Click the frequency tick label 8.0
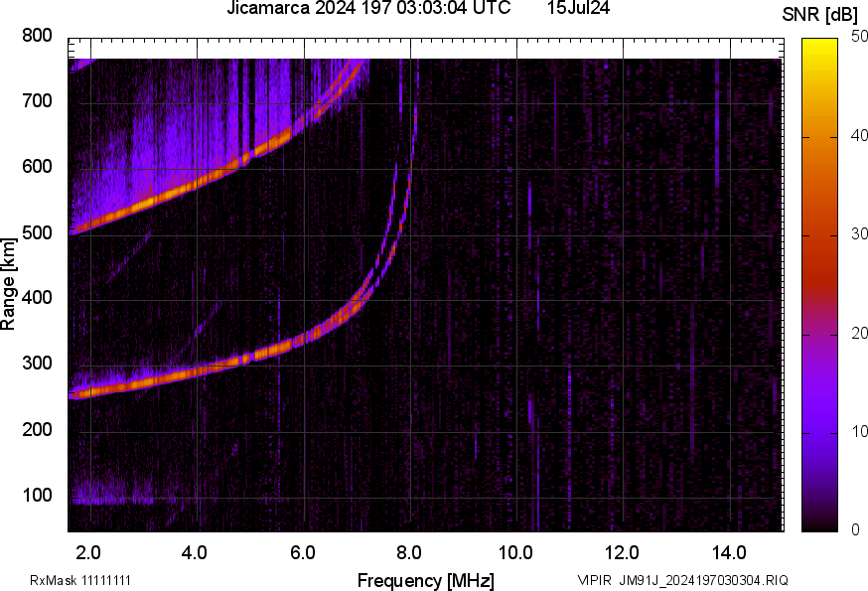 pyautogui.click(x=408, y=553)
